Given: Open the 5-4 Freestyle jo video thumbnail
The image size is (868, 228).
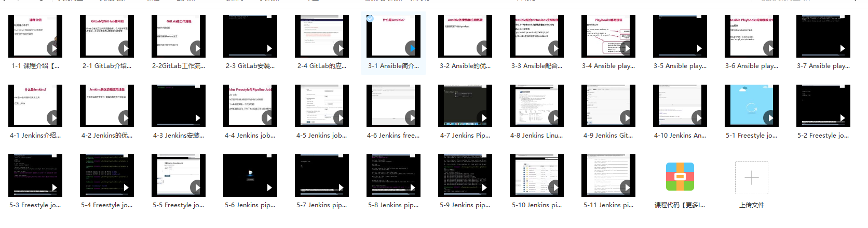Looking at the screenshot, I should point(107,175).
